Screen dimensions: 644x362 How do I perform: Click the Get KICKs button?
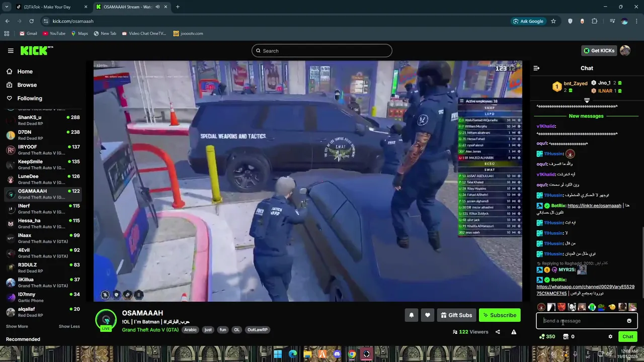(599, 50)
